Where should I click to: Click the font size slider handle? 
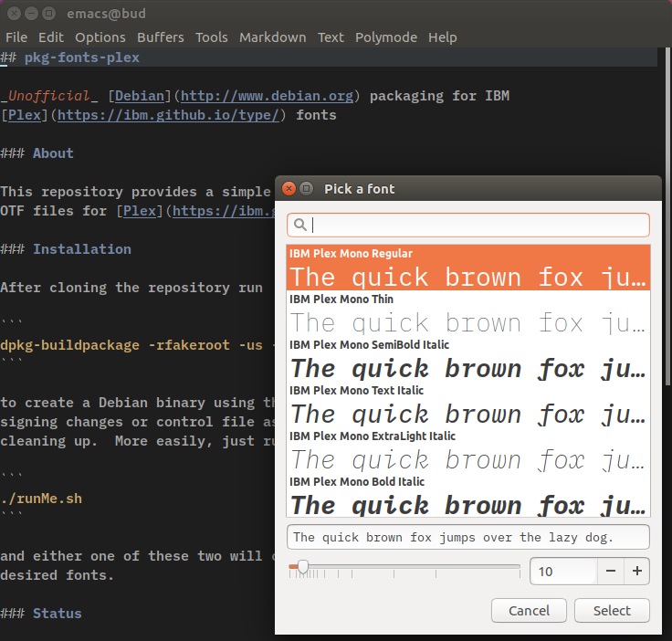point(302,566)
